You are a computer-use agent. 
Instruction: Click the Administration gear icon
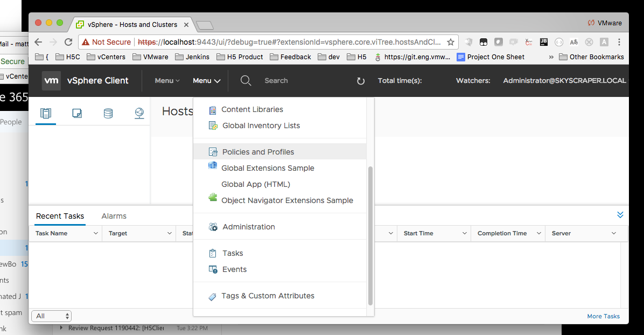[x=213, y=227]
